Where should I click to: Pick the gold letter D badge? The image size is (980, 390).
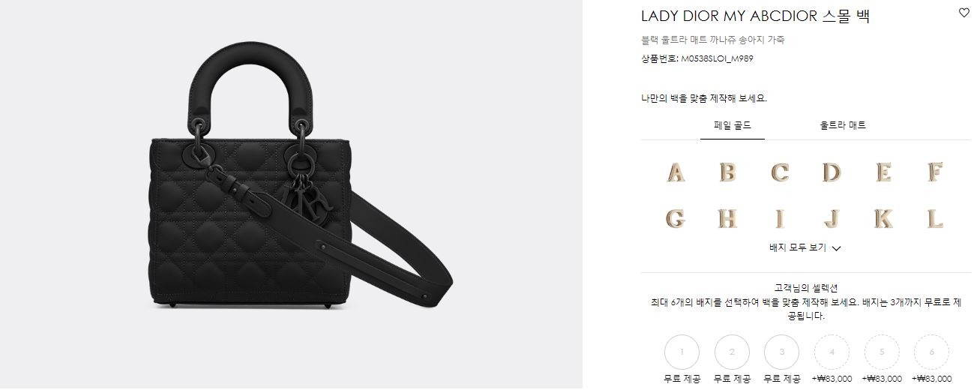click(x=831, y=172)
